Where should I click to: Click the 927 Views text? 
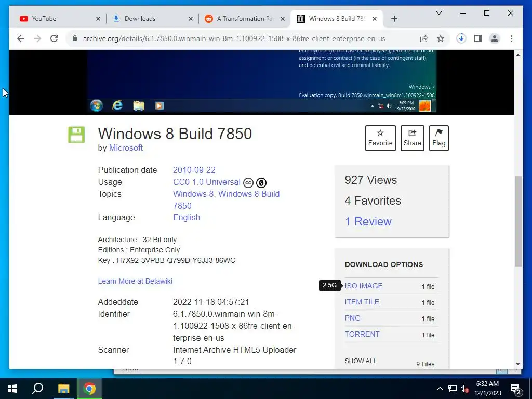coord(370,180)
